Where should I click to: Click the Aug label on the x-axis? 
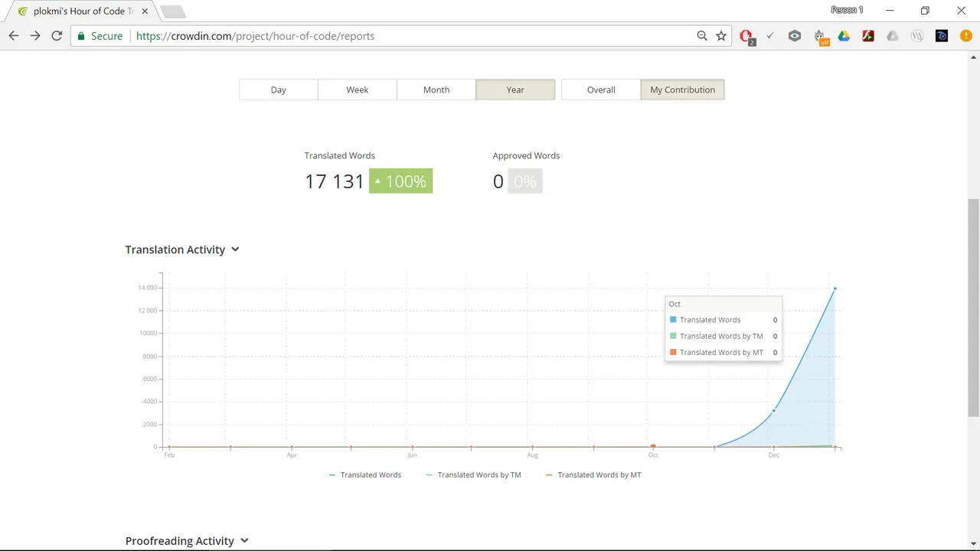(x=533, y=455)
